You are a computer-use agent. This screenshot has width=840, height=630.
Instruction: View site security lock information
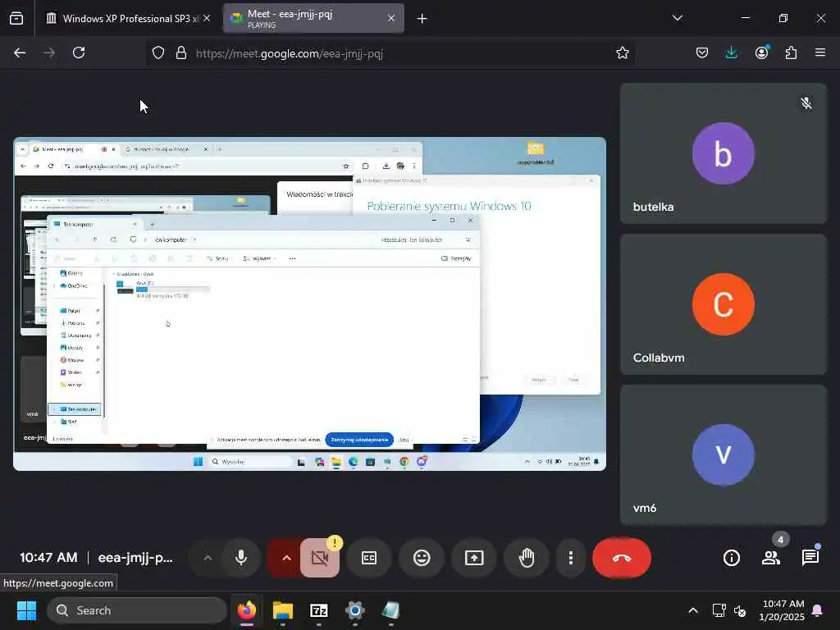click(181, 52)
